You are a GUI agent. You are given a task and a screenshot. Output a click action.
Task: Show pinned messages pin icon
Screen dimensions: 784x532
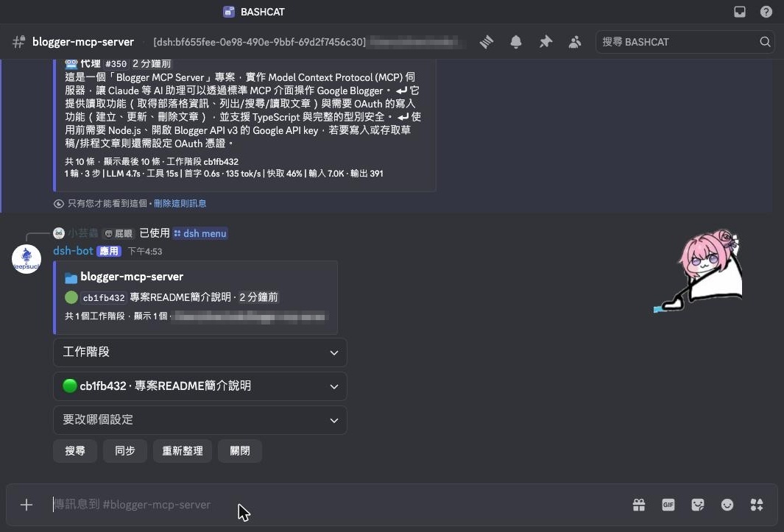pyautogui.click(x=545, y=42)
